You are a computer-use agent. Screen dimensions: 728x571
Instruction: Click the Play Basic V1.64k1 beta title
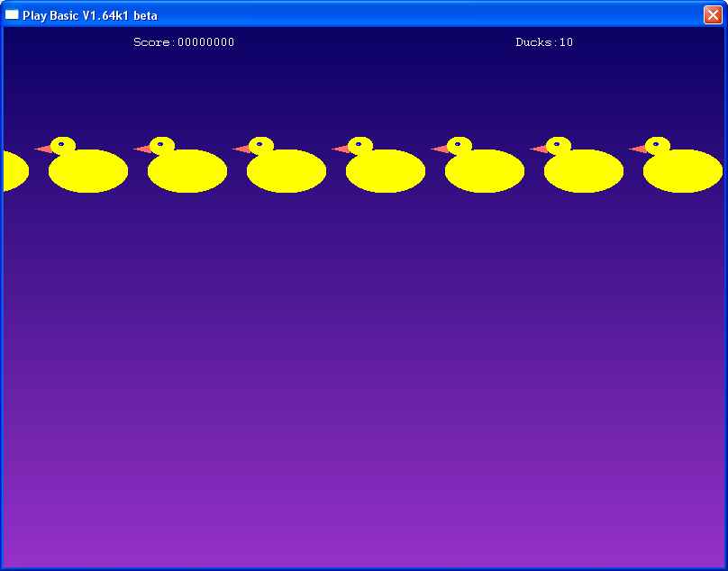pos(90,16)
